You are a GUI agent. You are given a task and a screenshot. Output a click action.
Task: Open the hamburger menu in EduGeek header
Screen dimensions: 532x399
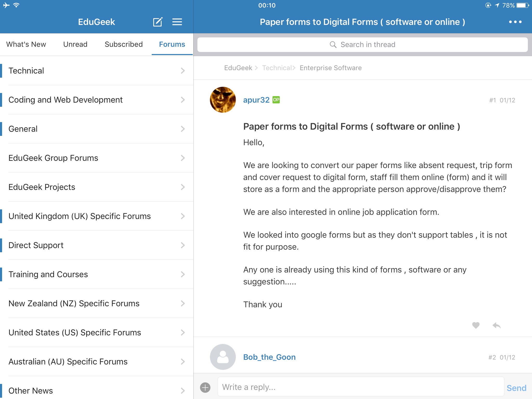point(177,22)
